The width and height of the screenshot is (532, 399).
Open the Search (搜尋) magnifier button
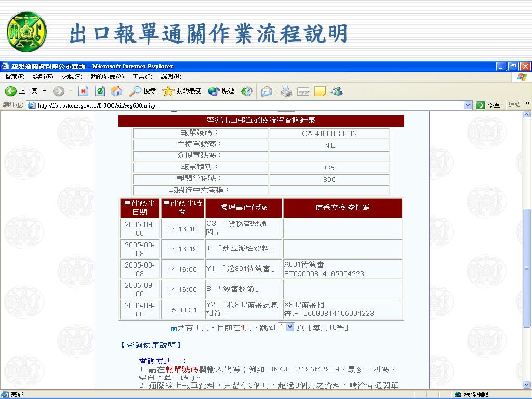[x=143, y=91]
